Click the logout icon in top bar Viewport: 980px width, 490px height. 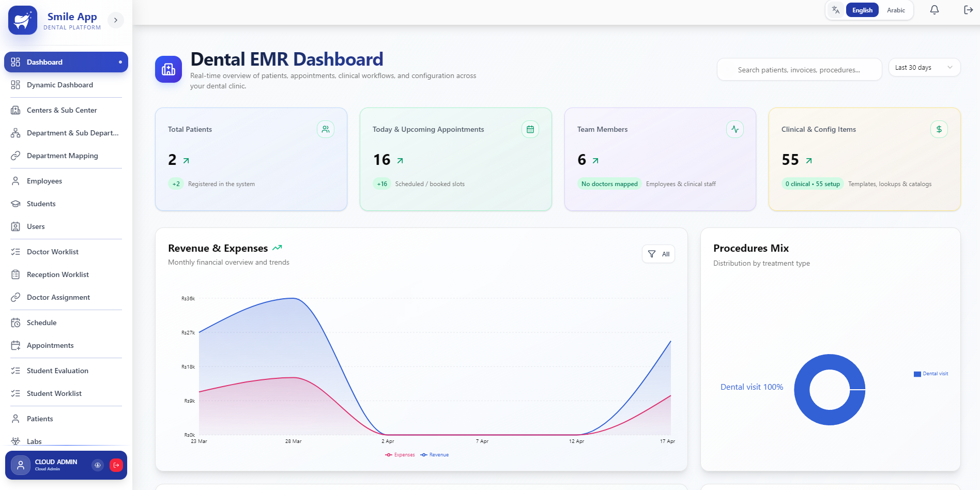click(968, 10)
